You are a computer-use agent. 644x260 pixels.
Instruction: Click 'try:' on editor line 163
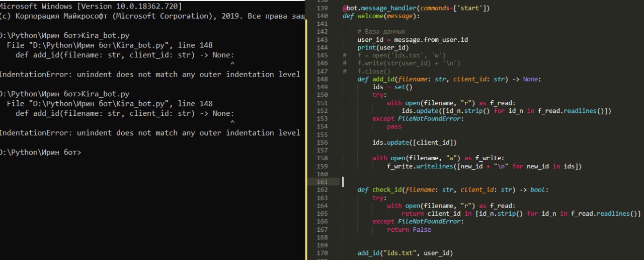[379, 198]
